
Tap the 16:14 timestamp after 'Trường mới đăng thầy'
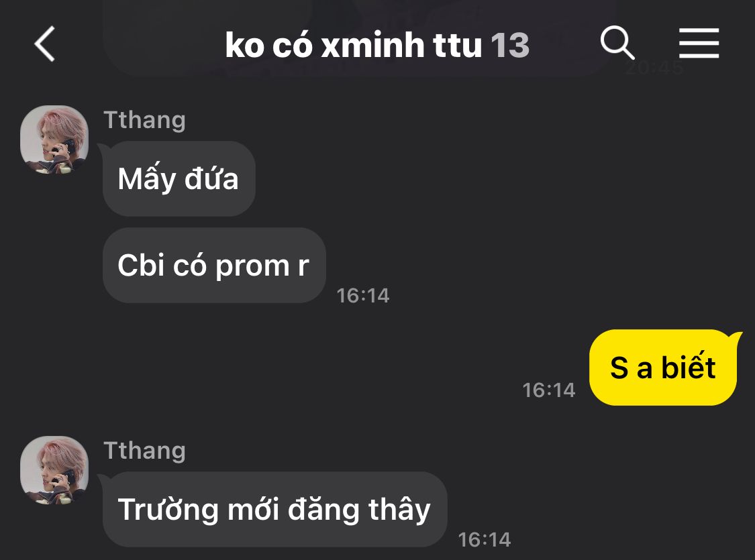click(x=485, y=539)
